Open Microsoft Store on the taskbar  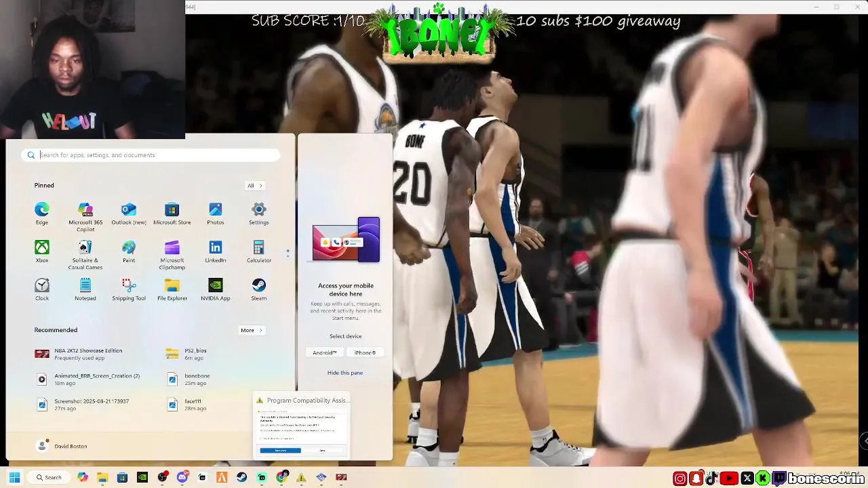click(122, 477)
